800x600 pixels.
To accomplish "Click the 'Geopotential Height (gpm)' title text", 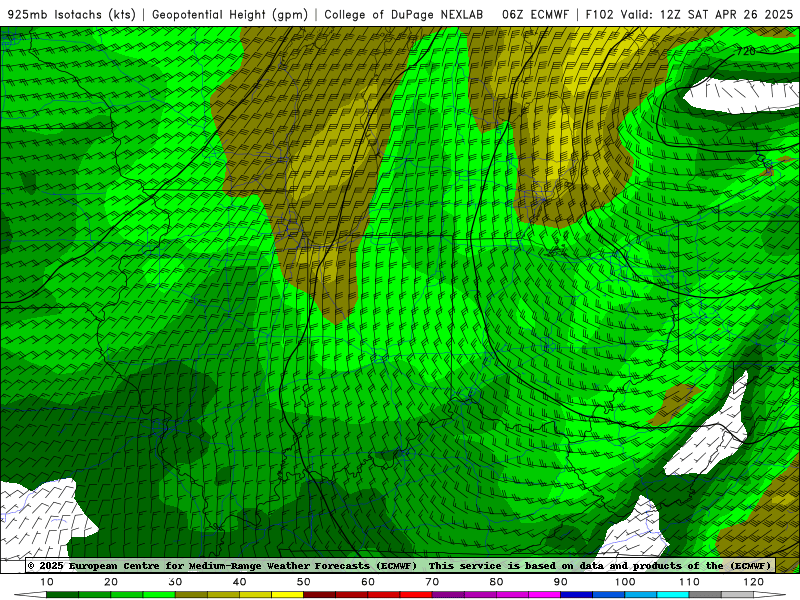I will [x=230, y=14].
